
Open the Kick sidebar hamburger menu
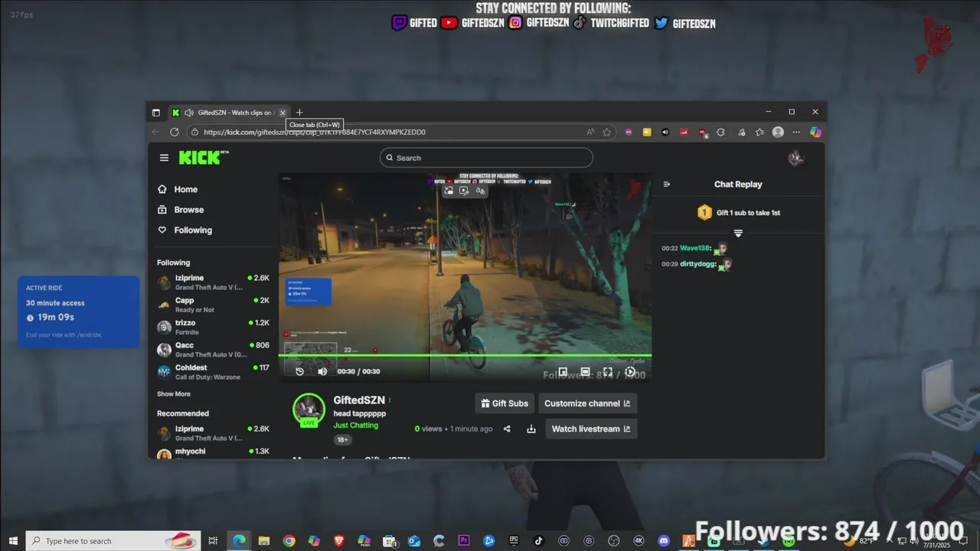[x=164, y=158]
